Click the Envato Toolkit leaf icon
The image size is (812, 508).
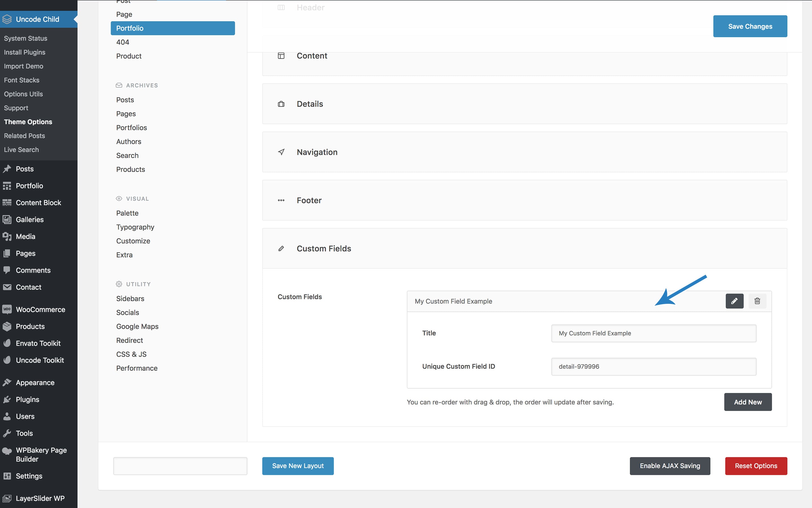click(7, 343)
